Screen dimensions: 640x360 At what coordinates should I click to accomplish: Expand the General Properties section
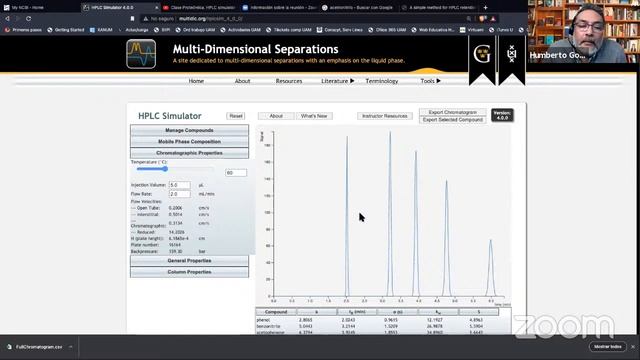(189, 260)
